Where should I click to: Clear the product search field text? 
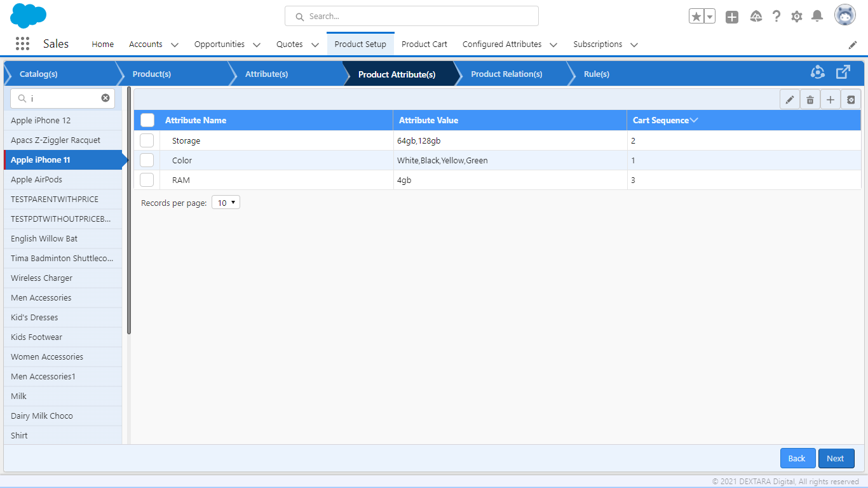(105, 98)
